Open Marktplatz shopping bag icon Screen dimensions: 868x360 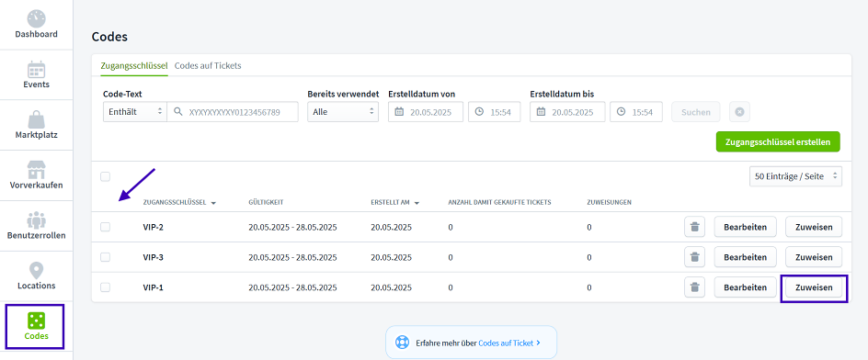click(x=36, y=118)
